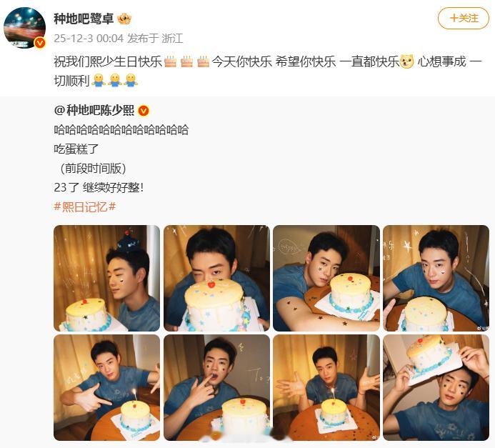The image size is (495, 448).
Task: Click the post timestamp 25-12-3 00:04
Action: pos(89,39)
